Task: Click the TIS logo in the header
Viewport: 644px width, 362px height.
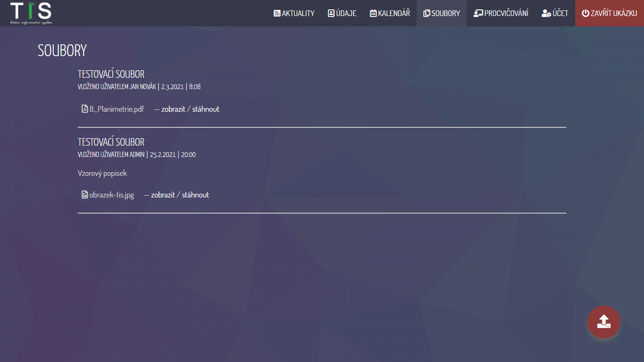Action: click(31, 13)
